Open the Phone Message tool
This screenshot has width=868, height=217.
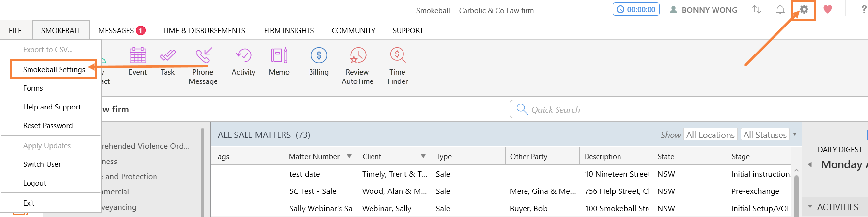203,66
